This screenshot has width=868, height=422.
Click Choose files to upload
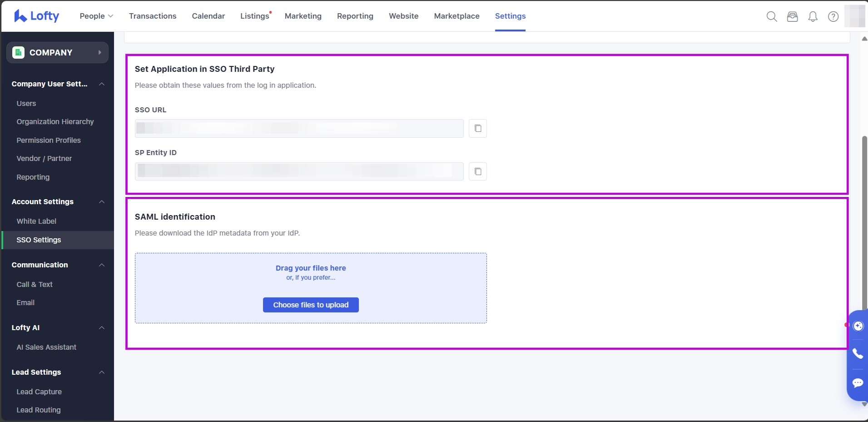point(311,305)
